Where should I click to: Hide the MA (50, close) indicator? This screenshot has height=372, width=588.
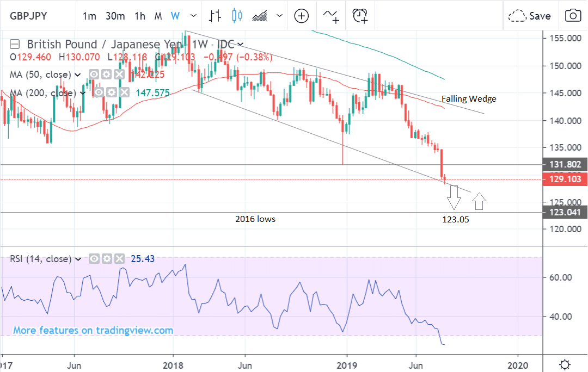(x=94, y=75)
